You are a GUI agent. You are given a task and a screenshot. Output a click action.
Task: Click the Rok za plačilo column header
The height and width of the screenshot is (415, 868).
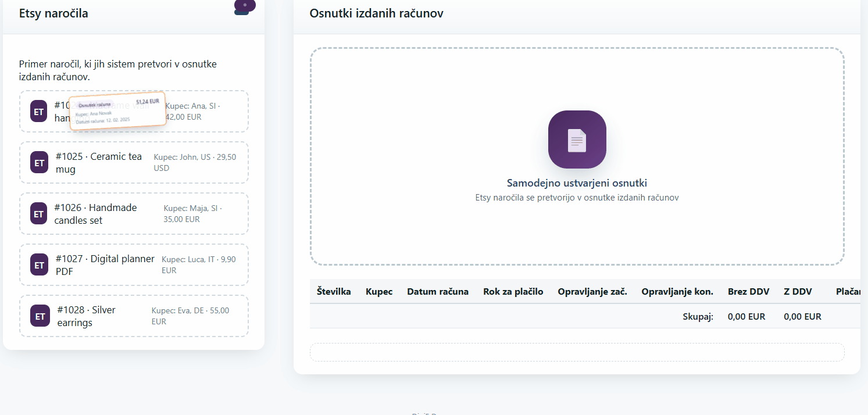(x=513, y=292)
